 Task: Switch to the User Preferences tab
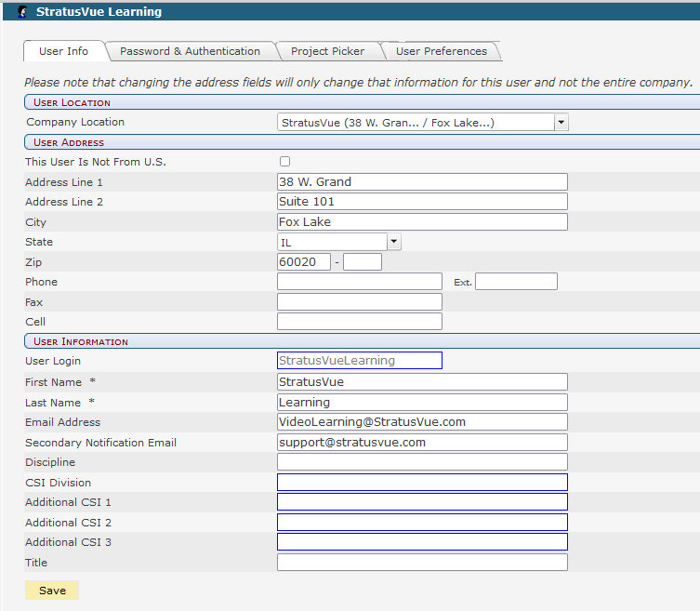point(441,51)
